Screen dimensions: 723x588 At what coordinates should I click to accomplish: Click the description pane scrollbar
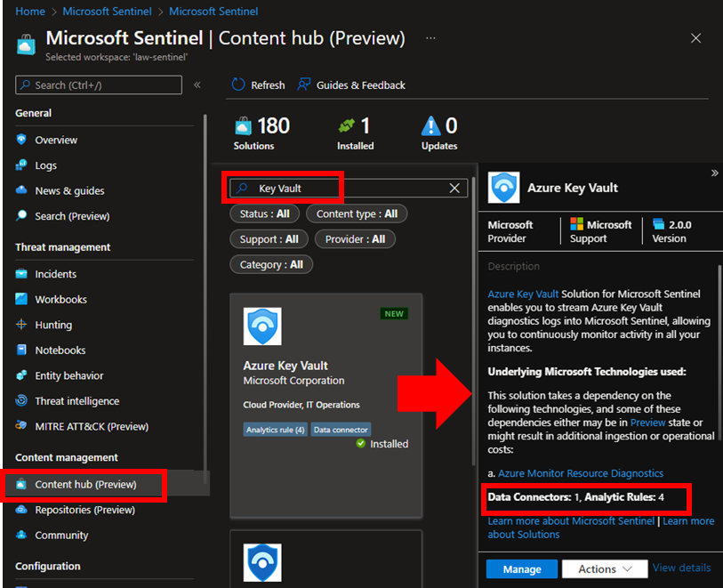719,353
